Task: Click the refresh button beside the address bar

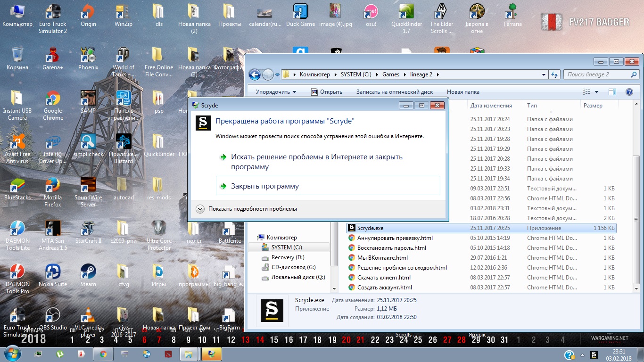Action: pyautogui.click(x=555, y=74)
